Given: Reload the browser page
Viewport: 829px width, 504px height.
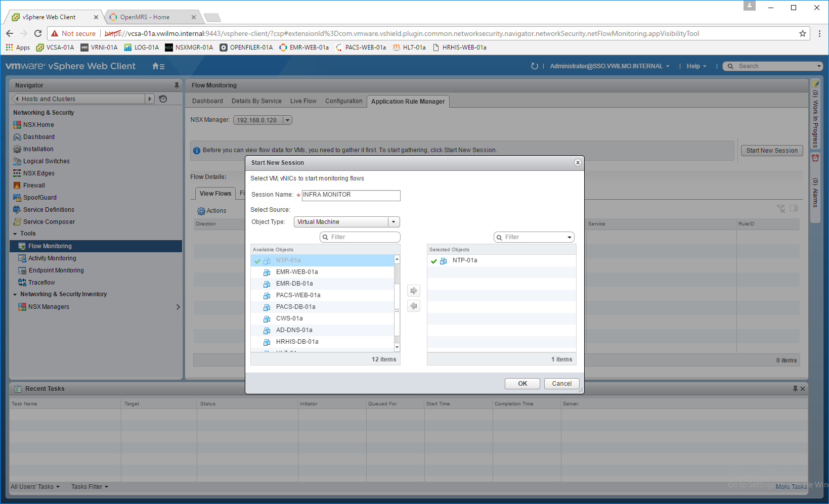Looking at the screenshot, I should pos(38,33).
